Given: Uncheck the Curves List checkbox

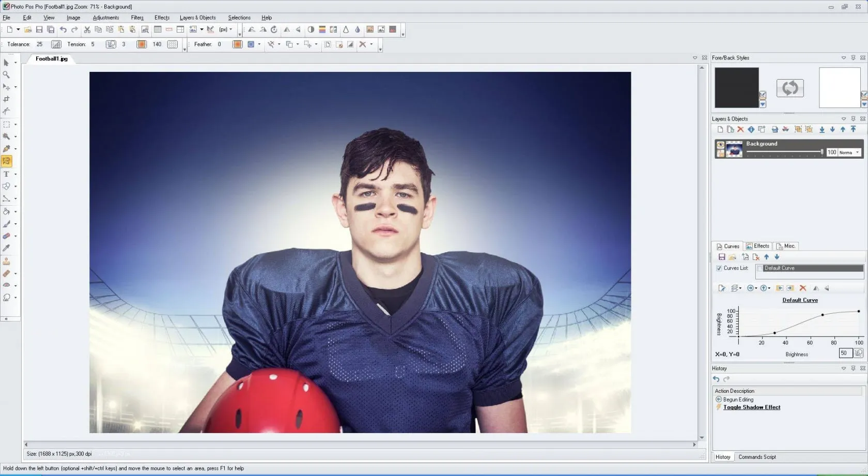Looking at the screenshot, I should tap(719, 268).
